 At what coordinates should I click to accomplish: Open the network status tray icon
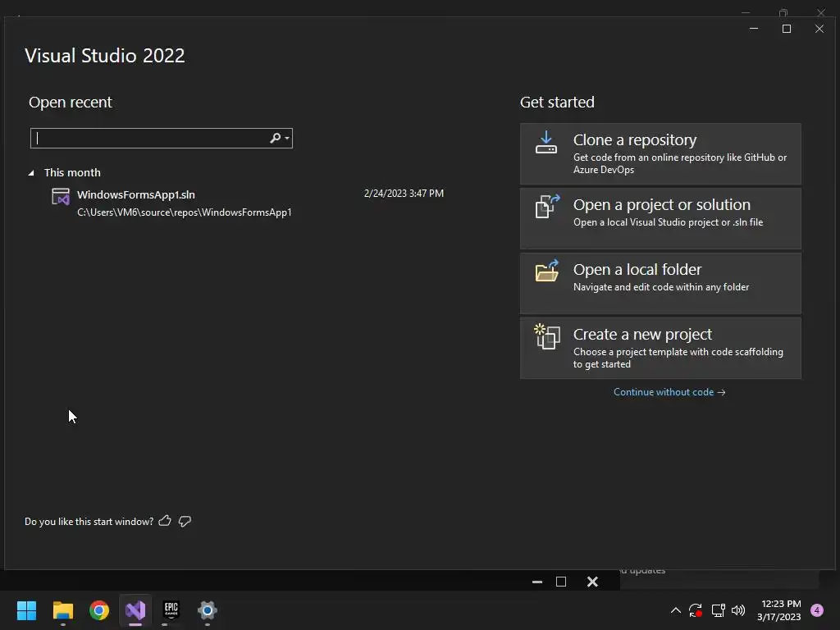[718, 610]
